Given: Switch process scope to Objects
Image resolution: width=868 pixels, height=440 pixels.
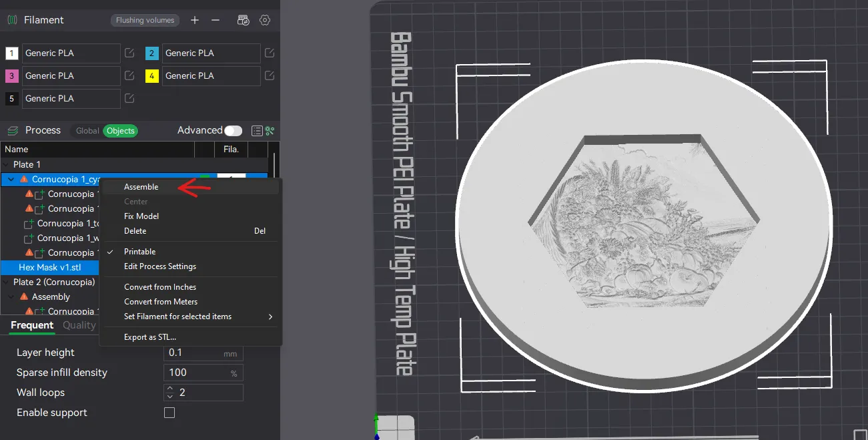Looking at the screenshot, I should tap(121, 131).
